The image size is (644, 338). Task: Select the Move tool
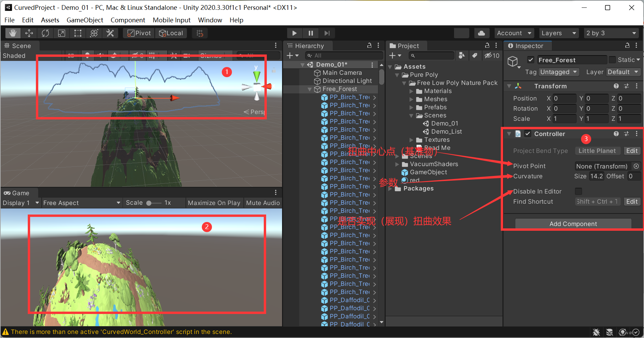(x=29, y=33)
